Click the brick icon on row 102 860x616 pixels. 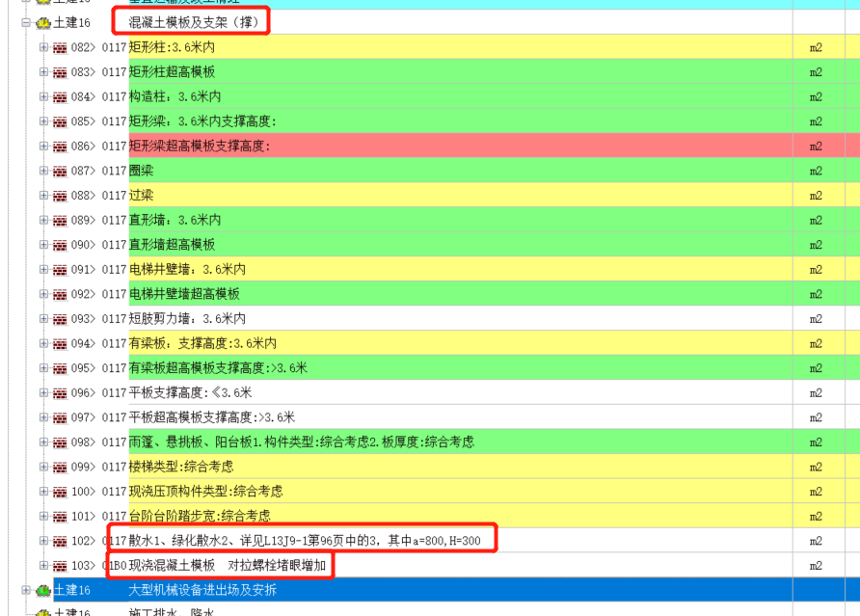[x=60, y=542]
